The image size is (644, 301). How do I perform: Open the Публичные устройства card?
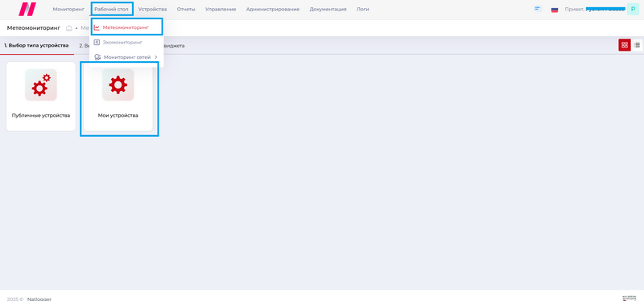(41, 97)
